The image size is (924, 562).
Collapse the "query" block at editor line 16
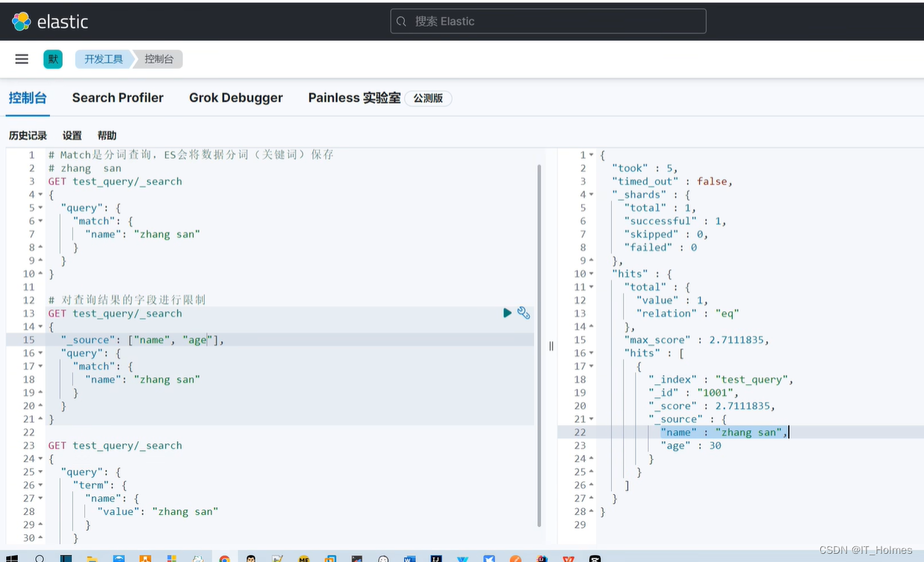coord(40,353)
